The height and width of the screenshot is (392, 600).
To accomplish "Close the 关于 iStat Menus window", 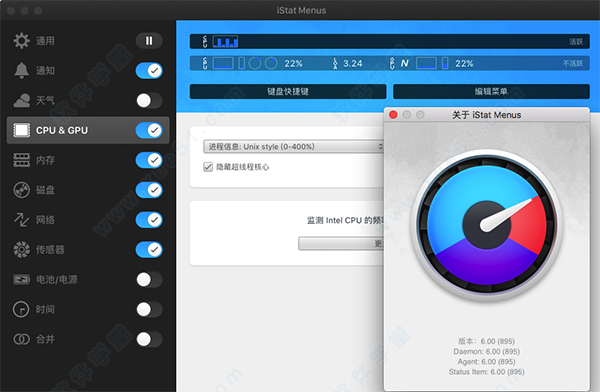I will click(x=393, y=115).
